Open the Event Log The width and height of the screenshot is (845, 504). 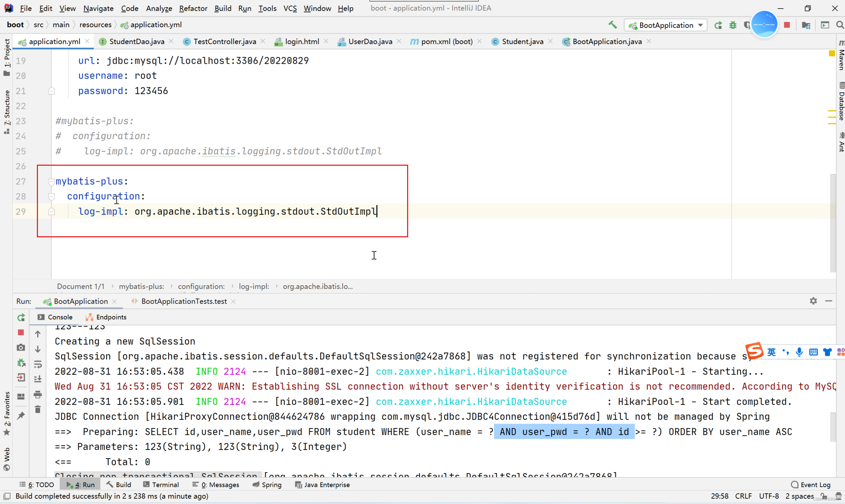pos(811,485)
